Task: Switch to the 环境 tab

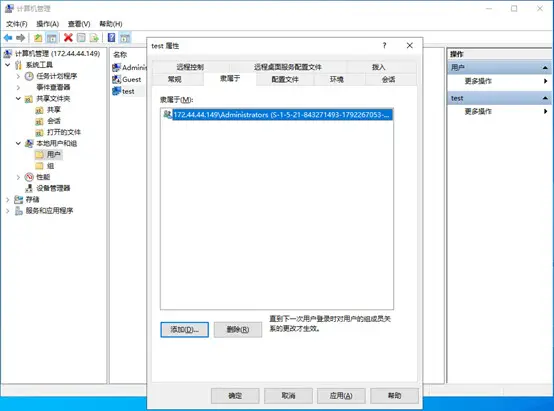Action: 337,79
